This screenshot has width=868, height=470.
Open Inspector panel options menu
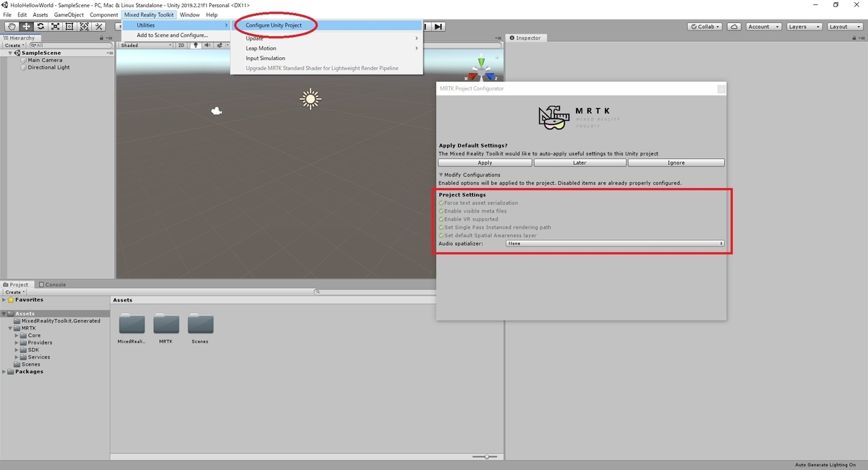click(x=861, y=38)
